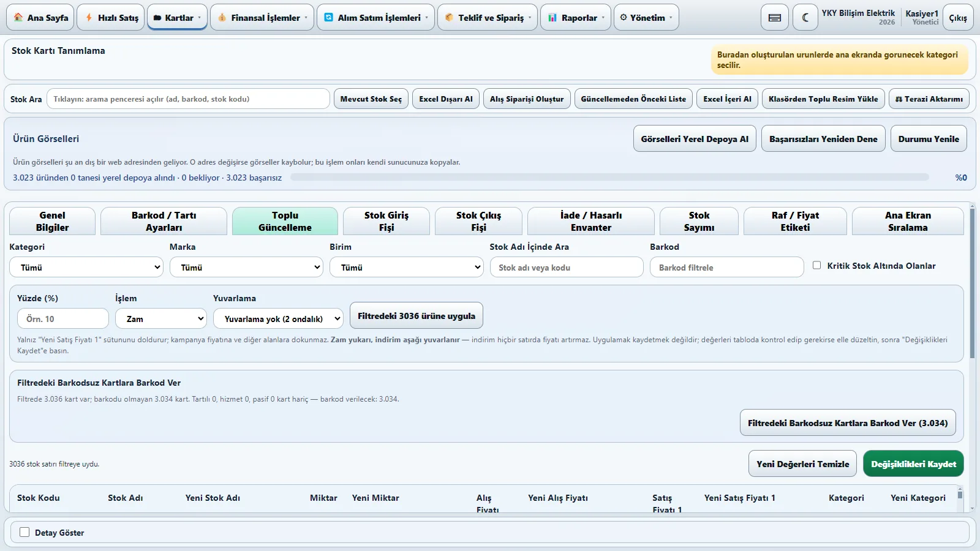980x551 pixels.
Task: Open the Barkod / Tartı Ayarları tab
Action: (164, 222)
